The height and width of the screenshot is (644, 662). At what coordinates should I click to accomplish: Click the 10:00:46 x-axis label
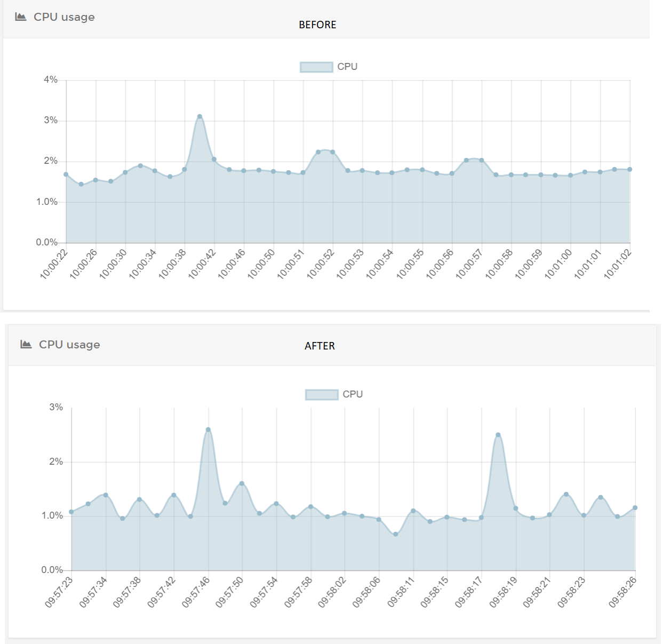(x=232, y=264)
